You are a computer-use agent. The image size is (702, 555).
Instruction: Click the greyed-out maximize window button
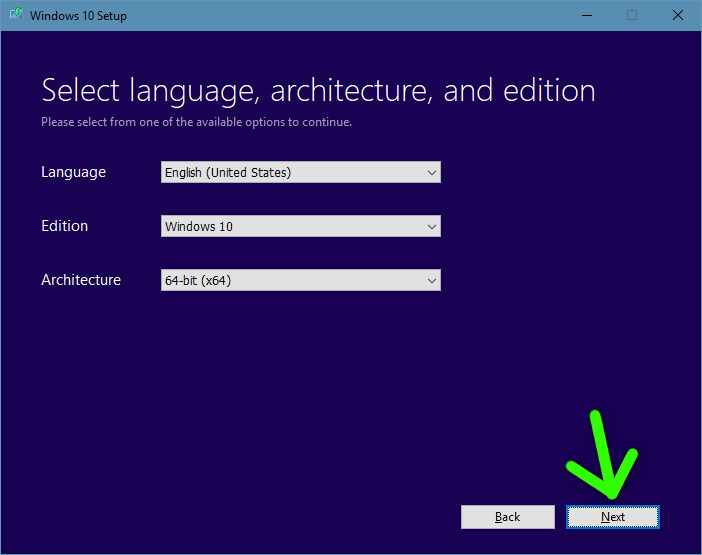(x=632, y=15)
